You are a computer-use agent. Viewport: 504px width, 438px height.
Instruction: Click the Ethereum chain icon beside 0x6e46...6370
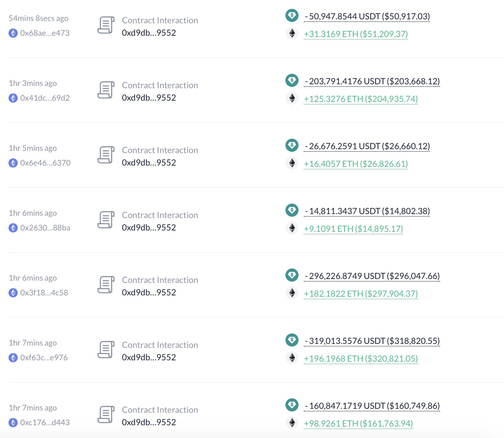[x=13, y=163]
